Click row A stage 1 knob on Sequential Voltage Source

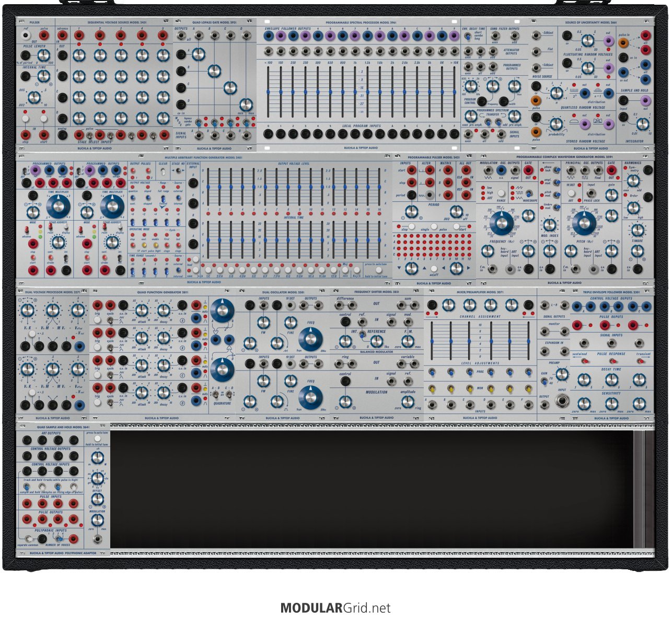pos(79,56)
